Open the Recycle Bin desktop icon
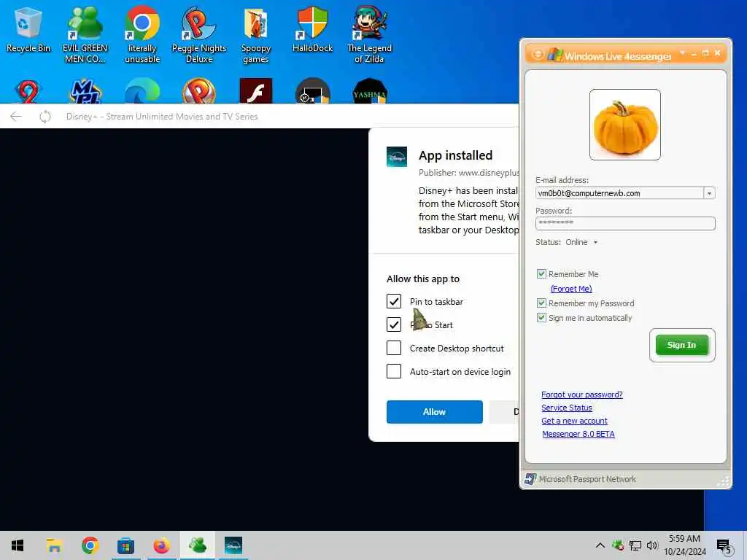Viewport: 747px width, 560px height. pyautogui.click(x=28, y=29)
